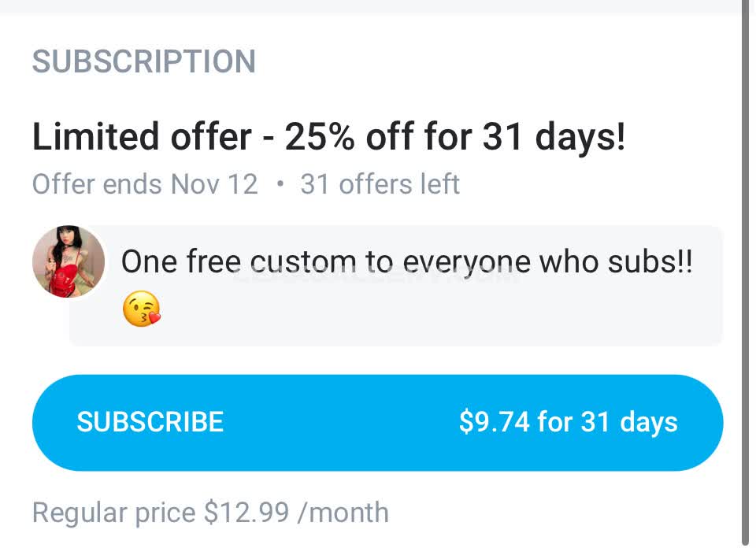
Task: Open the One free custom promo message bubble
Action: [396, 285]
